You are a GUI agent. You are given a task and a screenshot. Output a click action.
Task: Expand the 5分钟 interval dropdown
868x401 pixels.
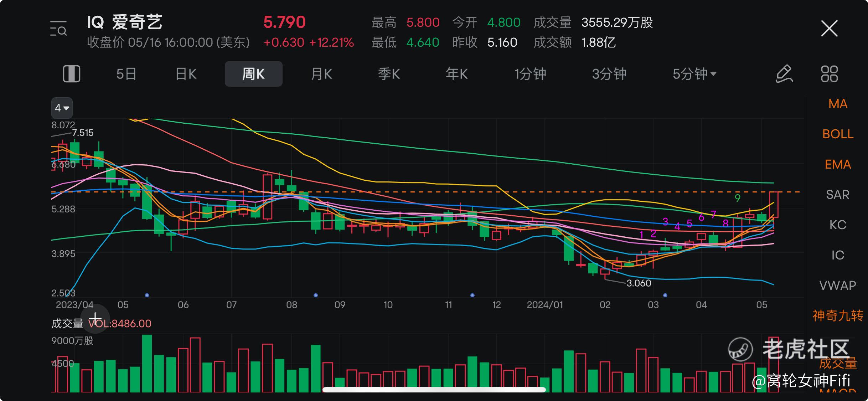point(694,74)
